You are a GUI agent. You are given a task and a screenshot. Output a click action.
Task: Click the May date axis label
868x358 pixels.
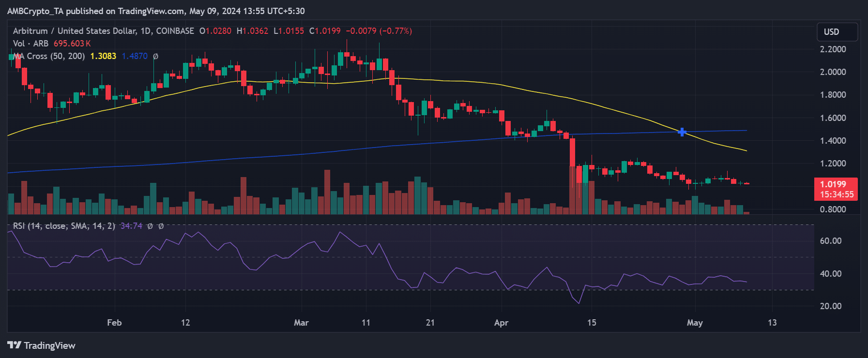695,323
